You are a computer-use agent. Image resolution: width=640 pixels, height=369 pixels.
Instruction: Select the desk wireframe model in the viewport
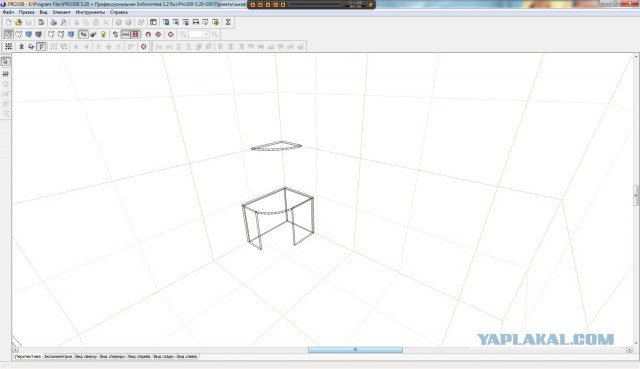point(278,218)
